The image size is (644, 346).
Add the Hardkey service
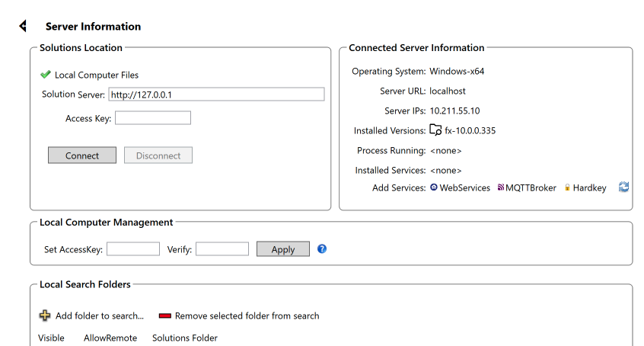pos(589,187)
